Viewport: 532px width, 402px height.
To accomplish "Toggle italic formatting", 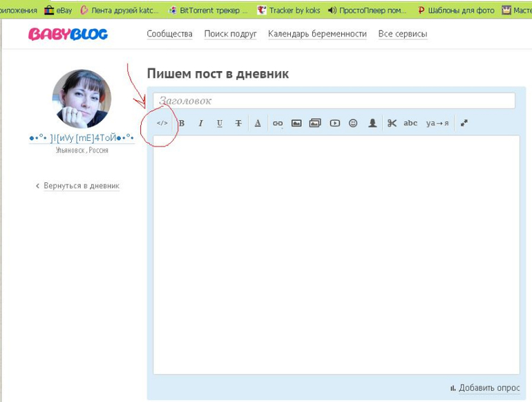I will [x=200, y=123].
